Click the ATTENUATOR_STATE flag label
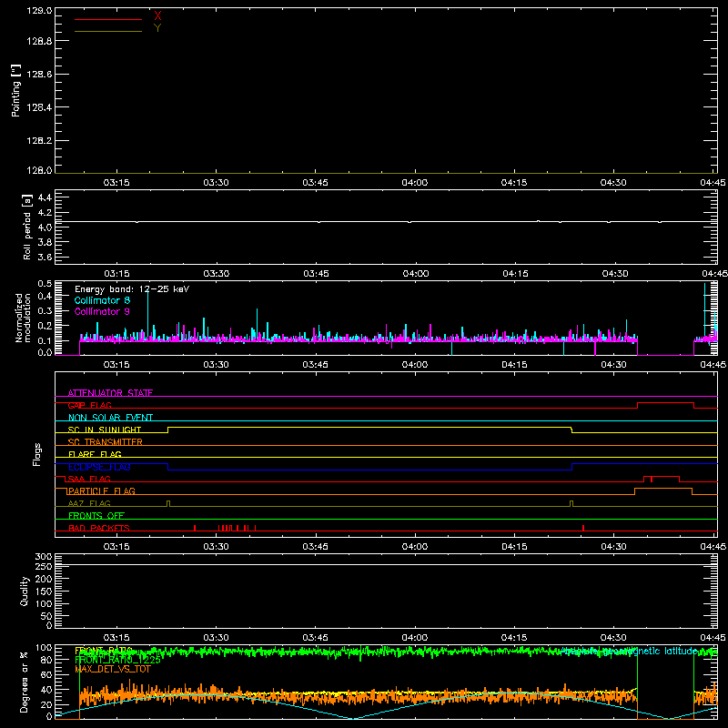 110,393
